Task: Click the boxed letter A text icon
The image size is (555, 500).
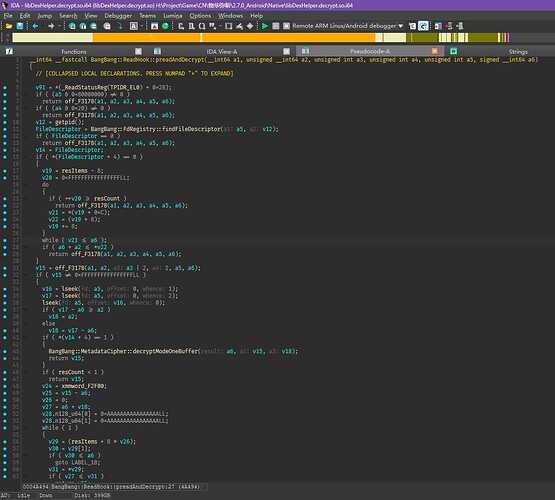Action: [134, 26]
